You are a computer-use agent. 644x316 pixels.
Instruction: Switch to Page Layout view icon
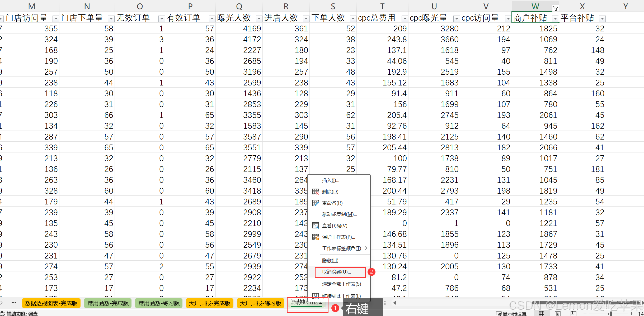(558, 313)
